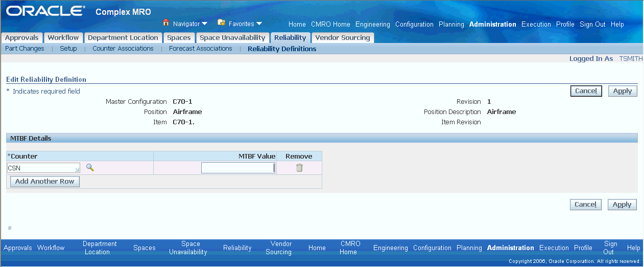This screenshot has width=644, height=267.
Task: Open Forecast Associations subtab
Action: [201, 49]
